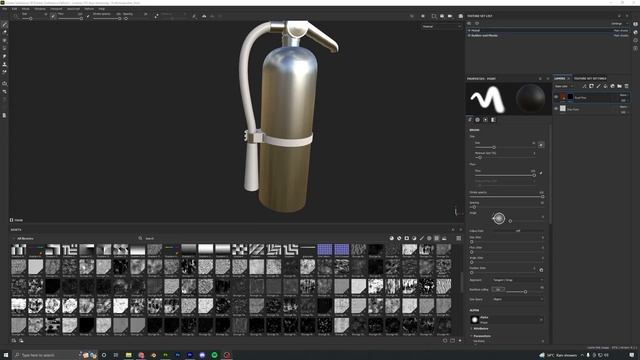Select the Projection tool
The image size is (640, 360).
[x=4, y=40]
